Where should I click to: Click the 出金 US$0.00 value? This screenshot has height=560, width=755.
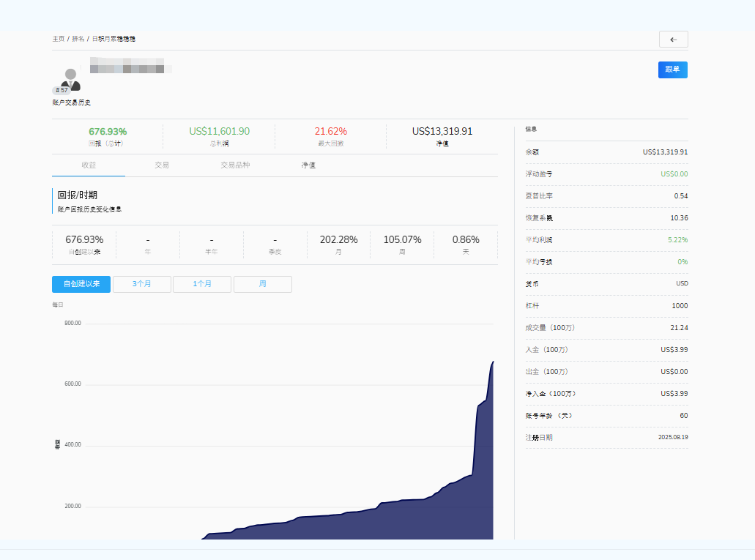pyautogui.click(x=674, y=372)
